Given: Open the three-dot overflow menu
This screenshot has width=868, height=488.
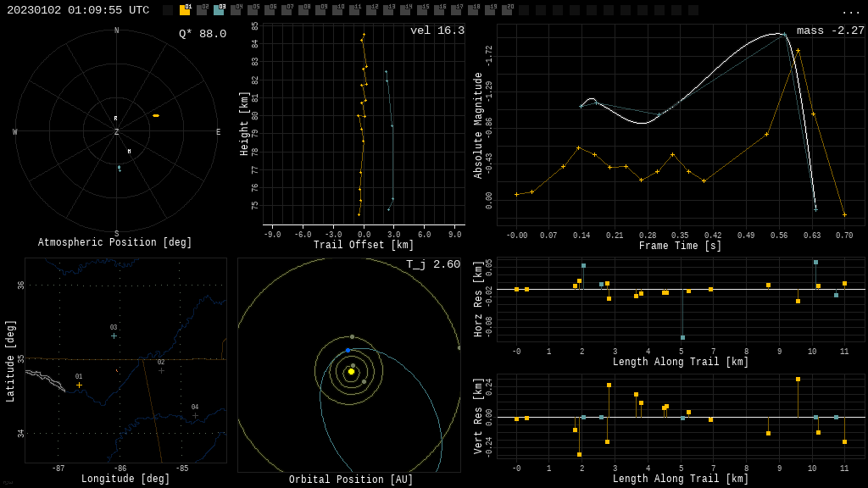Looking at the screenshot, I should click(x=850, y=11).
